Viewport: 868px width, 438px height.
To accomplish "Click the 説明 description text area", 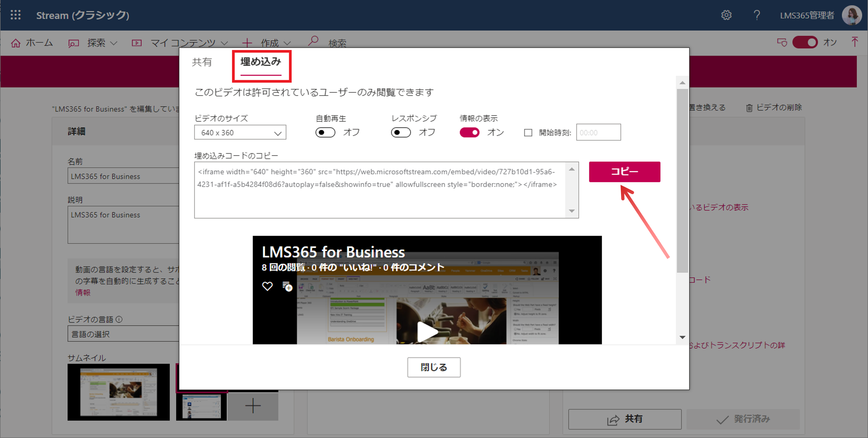I will click(x=123, y=224).
